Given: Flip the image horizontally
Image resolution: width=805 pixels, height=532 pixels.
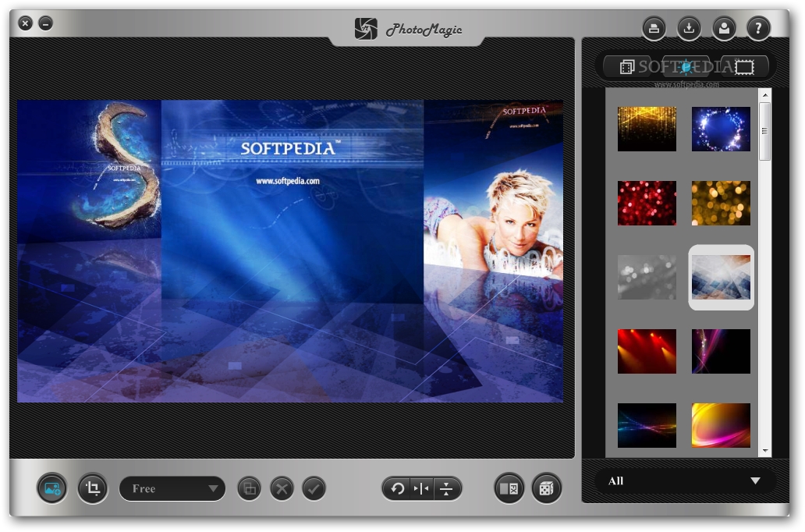Looking at the screenshot, I should click(x=421, y=489).
